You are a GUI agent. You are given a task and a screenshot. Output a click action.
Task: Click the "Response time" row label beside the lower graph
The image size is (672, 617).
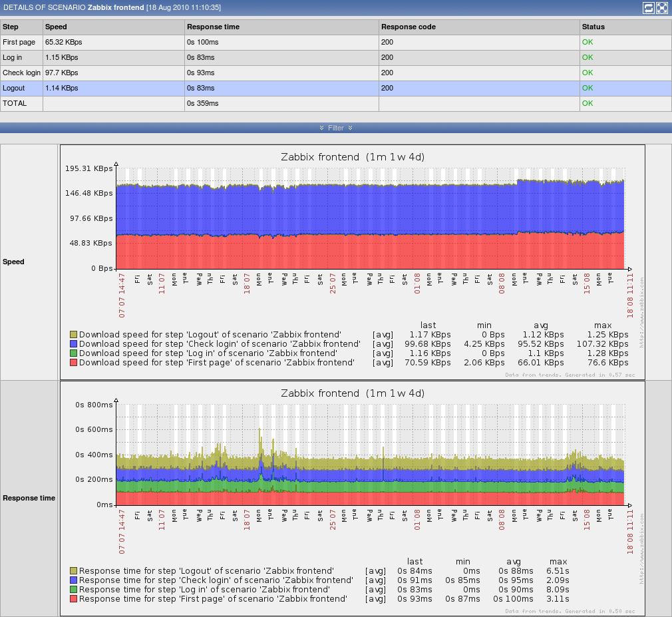pos(29,498)
